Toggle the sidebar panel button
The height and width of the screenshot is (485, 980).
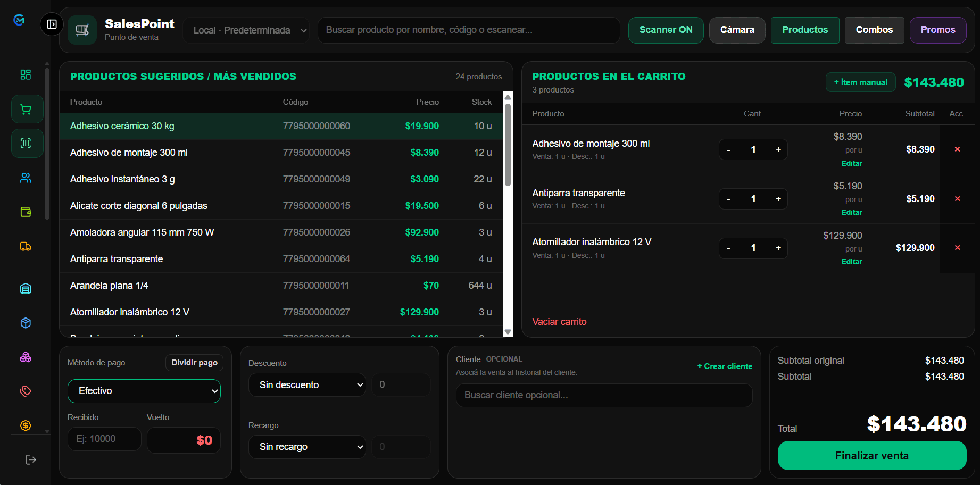(52, 24)
